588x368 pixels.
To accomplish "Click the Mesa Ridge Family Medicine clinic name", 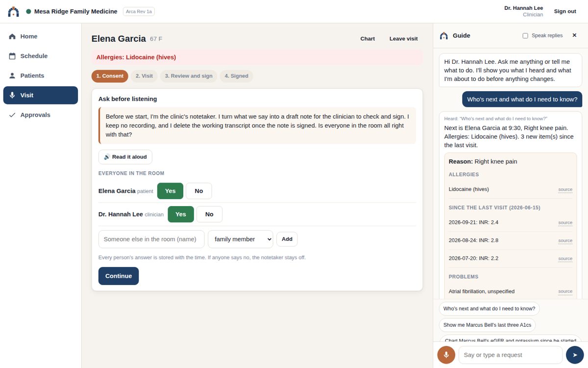I will click(x=76, y=11).
